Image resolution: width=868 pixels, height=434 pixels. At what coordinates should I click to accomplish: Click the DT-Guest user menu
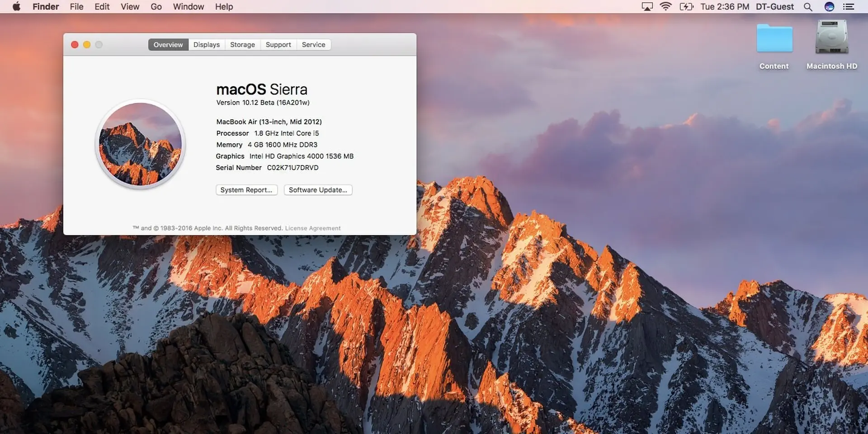click(x=774, y=7)
